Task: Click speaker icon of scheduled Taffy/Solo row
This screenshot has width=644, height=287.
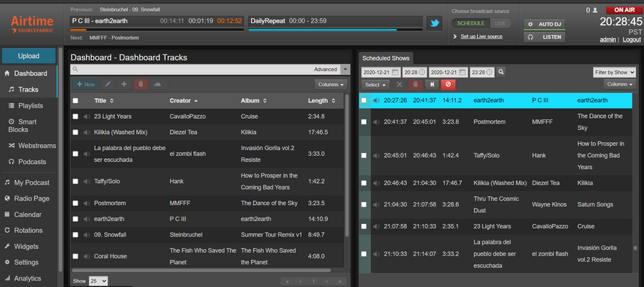Action: [x=376, y=155]
